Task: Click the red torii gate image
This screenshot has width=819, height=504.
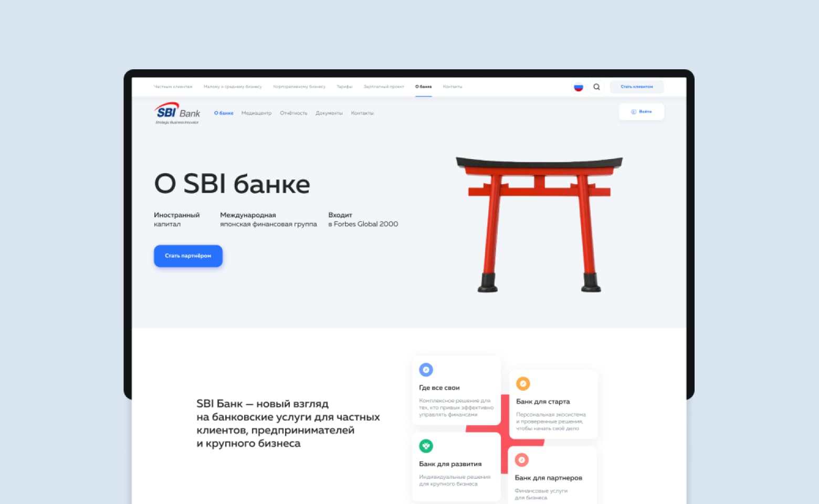Action: [539, 224]
